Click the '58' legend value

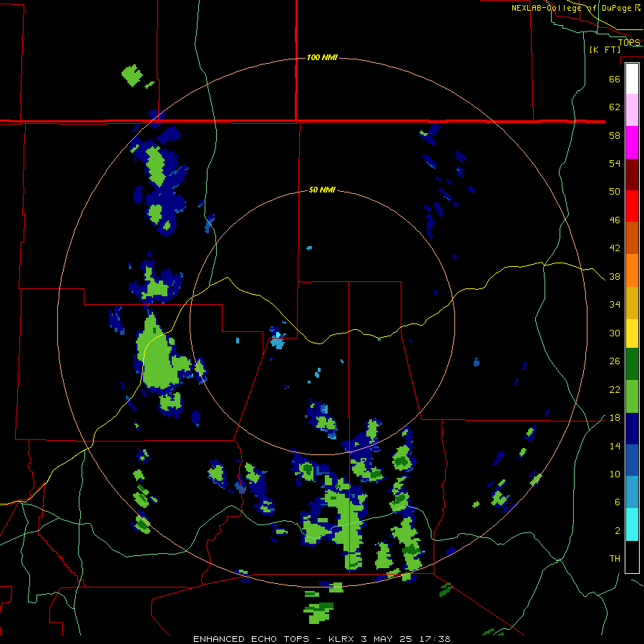click(615, 135)
